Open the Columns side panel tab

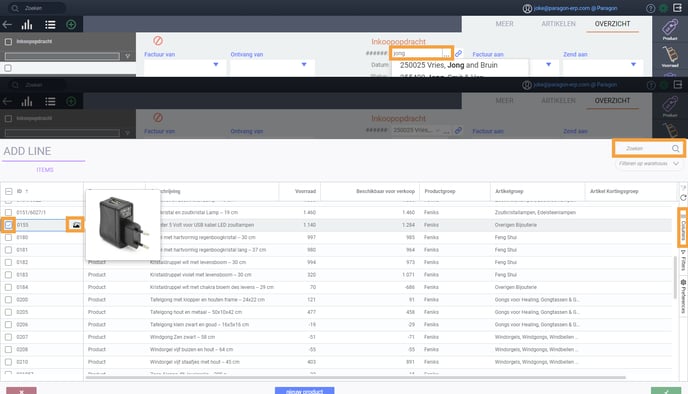coord(683,228)
